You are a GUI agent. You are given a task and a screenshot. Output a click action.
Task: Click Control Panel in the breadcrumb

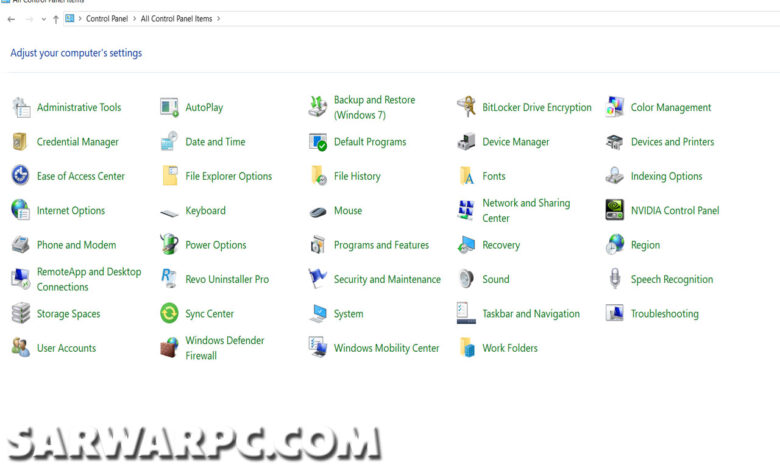coord(107,19)
